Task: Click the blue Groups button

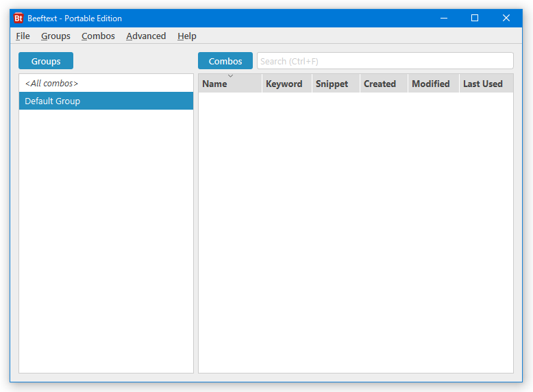Action: click(x=46, y=61)
